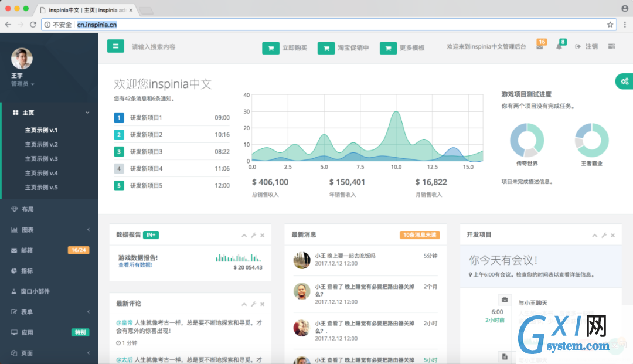Screen dimensions: 633x364
Task: Click the @太后 mention link
Action: [124, 359]
